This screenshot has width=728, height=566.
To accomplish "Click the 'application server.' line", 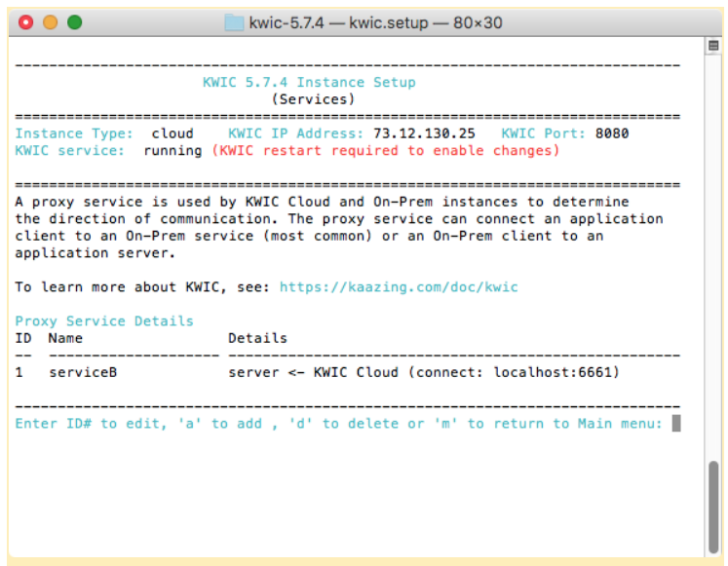I will point(96,253).
